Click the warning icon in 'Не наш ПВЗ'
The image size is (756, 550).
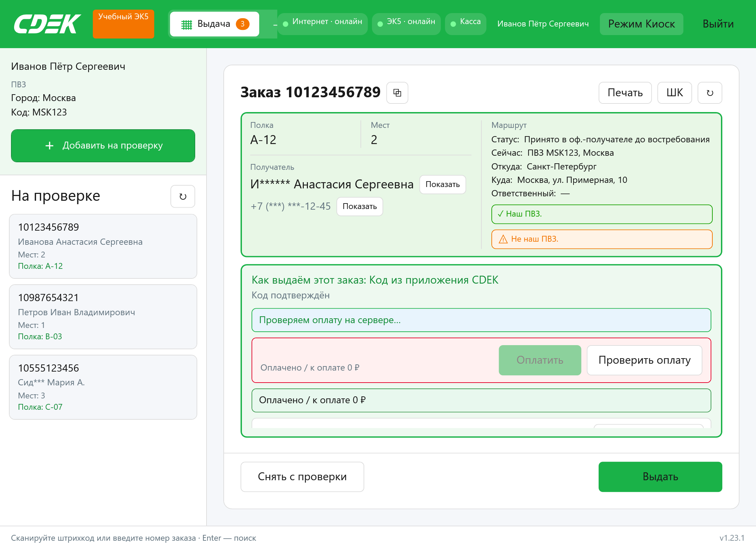click(503, 239)
